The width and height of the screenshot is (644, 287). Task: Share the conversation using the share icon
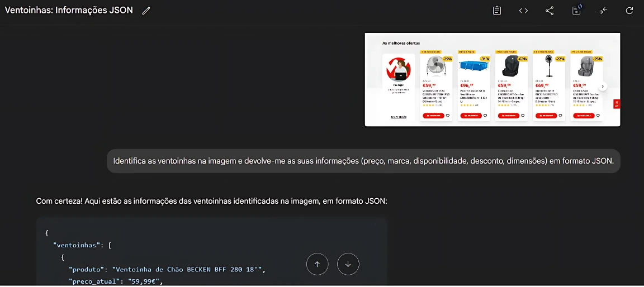tap(550, 11)
